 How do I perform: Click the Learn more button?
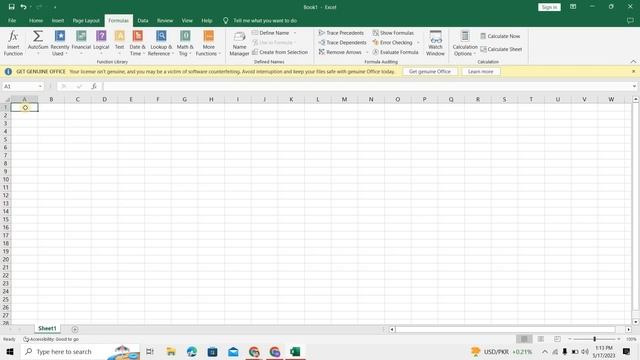(x=480, y=71)
